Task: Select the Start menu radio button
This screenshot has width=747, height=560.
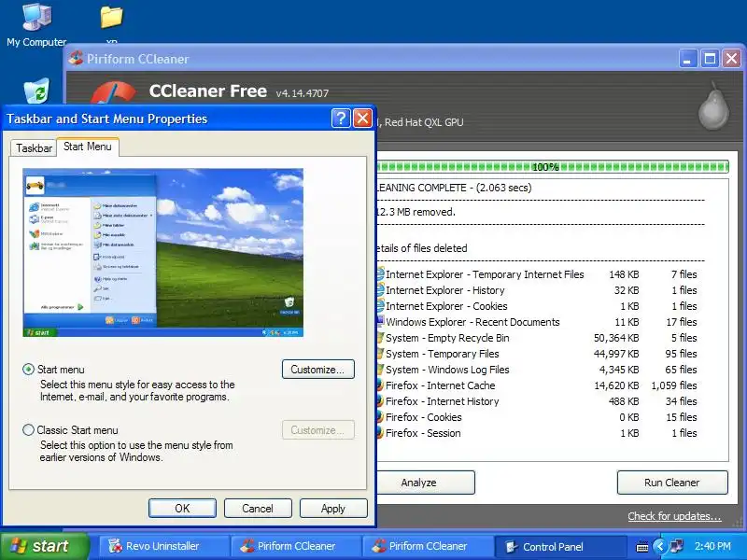Action: click(x=28, y=369)
